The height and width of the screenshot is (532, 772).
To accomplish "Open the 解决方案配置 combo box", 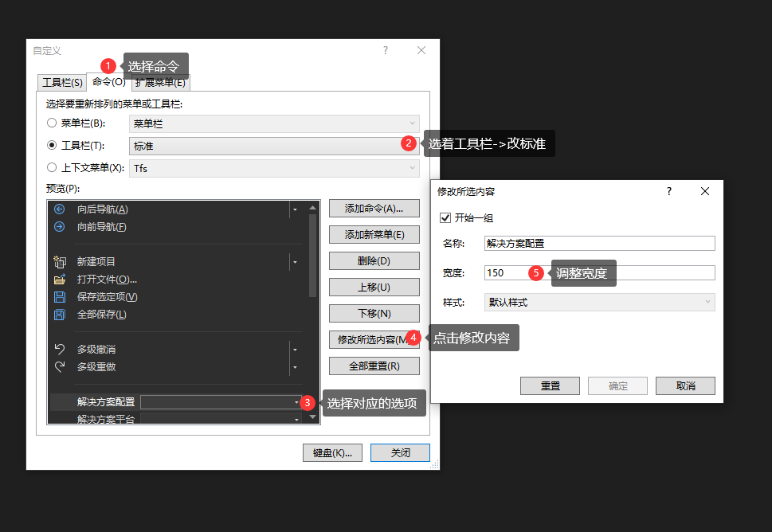I will [221, 402].
